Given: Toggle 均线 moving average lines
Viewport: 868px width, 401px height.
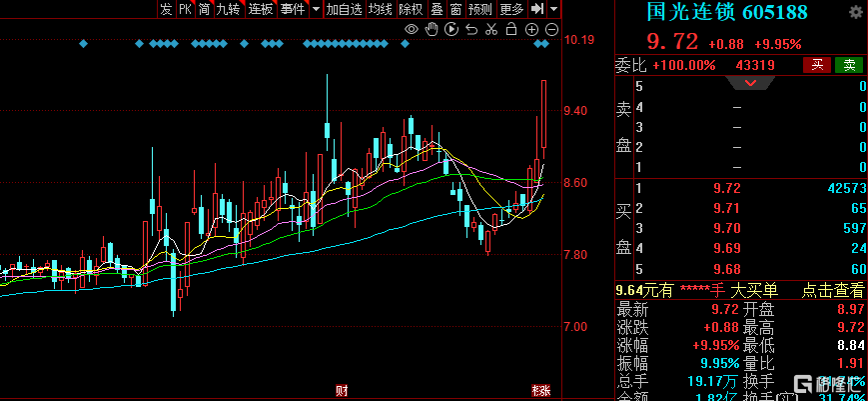Looking at the screenshot, I should pyautogui.click(x=381, y=9).
